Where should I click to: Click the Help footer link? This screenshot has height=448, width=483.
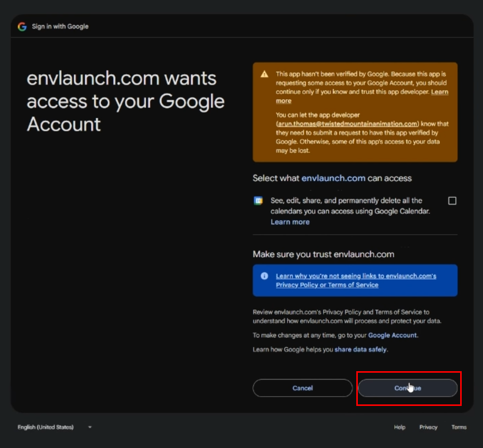click(399, 427)
